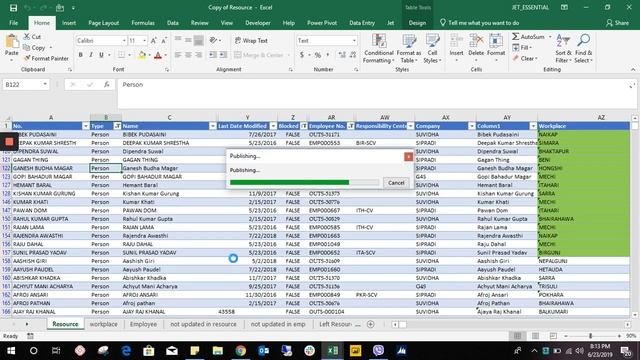Click the Delete cells icon
Image resolution: width=640 pixels, height=360 pixels.
(x=476, y=41)
